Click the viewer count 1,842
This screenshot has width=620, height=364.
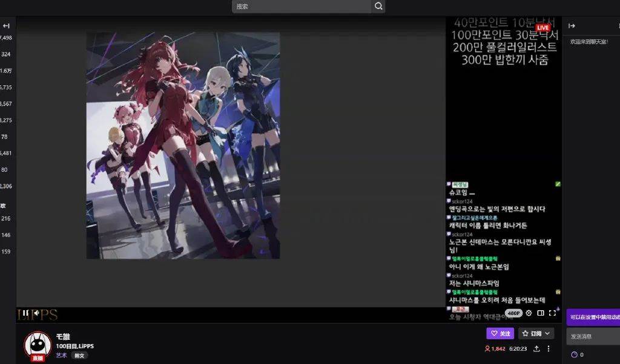(x=495, y=349)
